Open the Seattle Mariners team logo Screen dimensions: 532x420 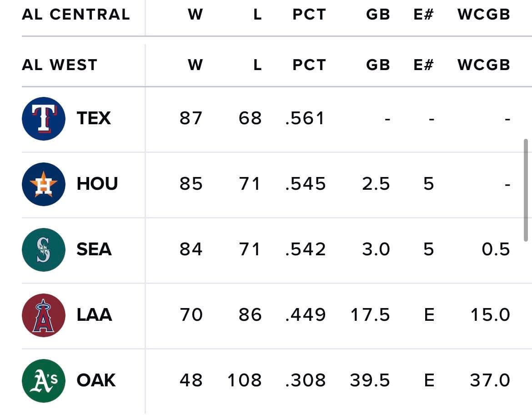44,249
